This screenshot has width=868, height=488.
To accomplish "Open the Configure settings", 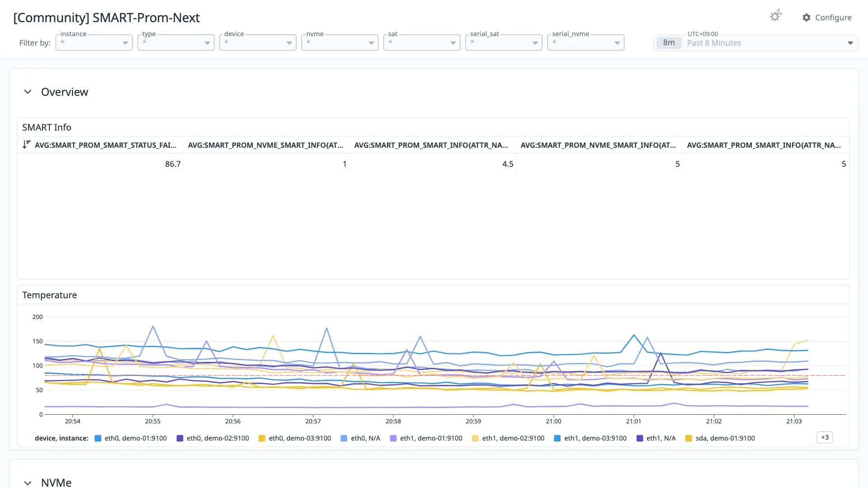I will point(827,18).
